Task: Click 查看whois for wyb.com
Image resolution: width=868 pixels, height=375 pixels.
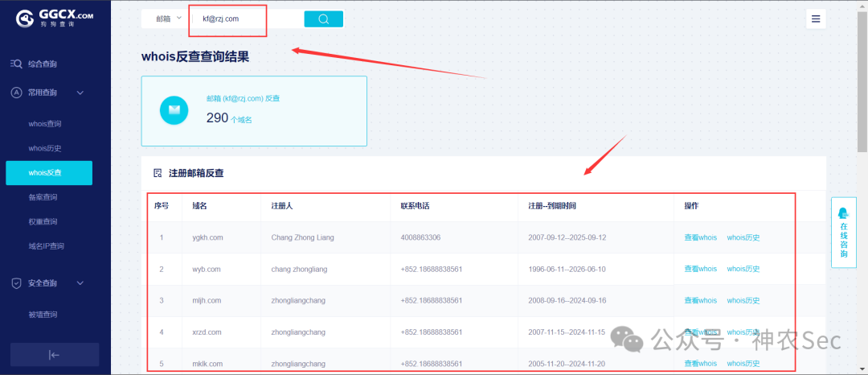Action: pos(700,270)
